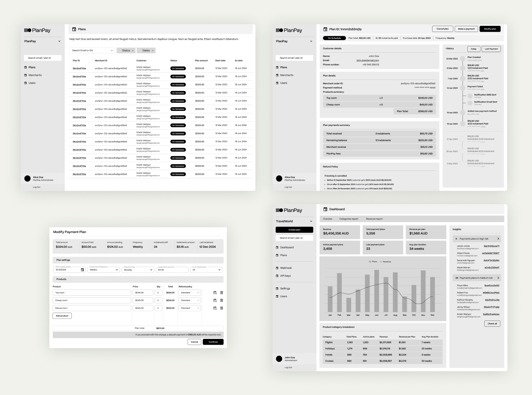Click API keys icon in TravelWorld sidebar
This screenshot has height=395, width=532.
pyautogui.click(x=277, y=276)
